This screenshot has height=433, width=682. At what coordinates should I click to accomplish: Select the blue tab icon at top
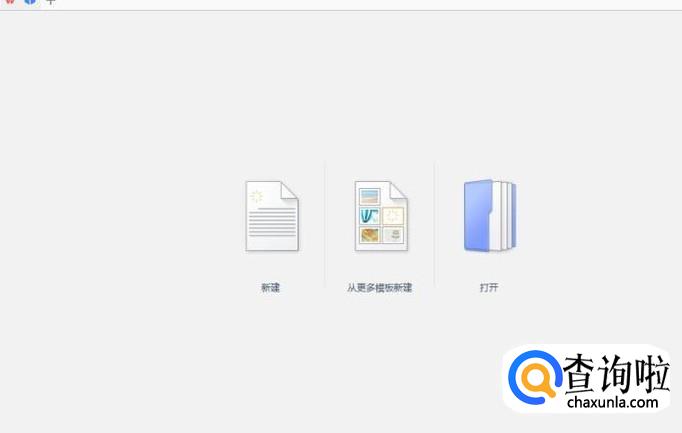30,2
